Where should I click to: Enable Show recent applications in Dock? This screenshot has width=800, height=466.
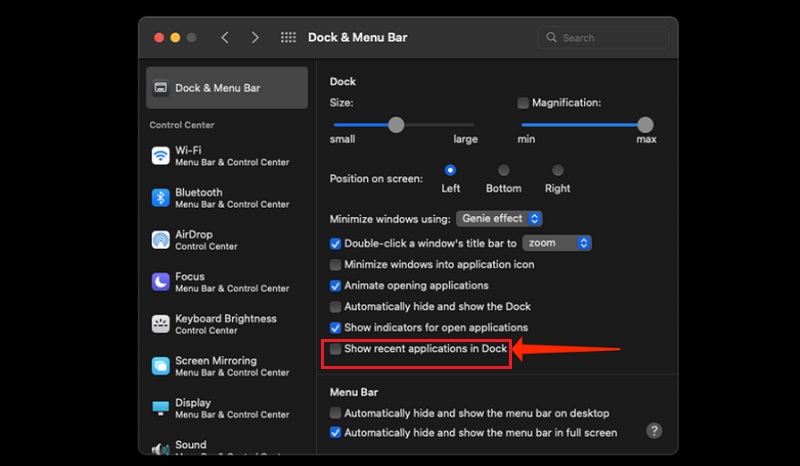(336, 349)
